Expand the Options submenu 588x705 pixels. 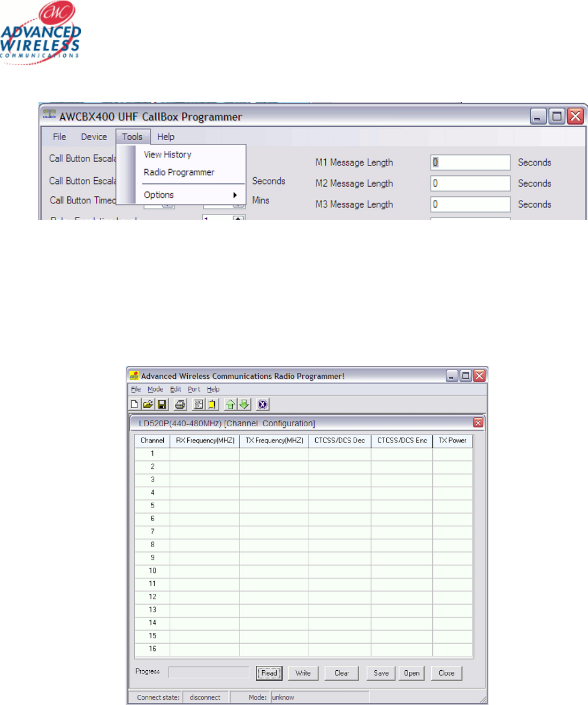(181, 195)
